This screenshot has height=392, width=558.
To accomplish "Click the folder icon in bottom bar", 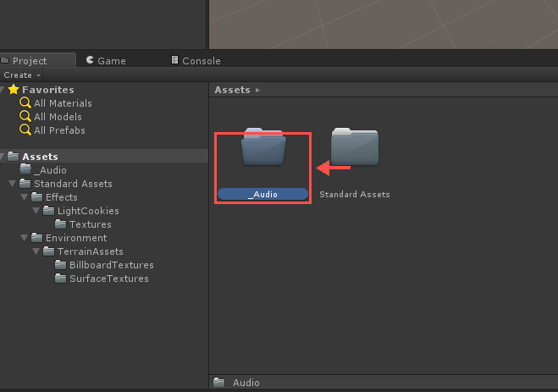I will coord(218,383).
